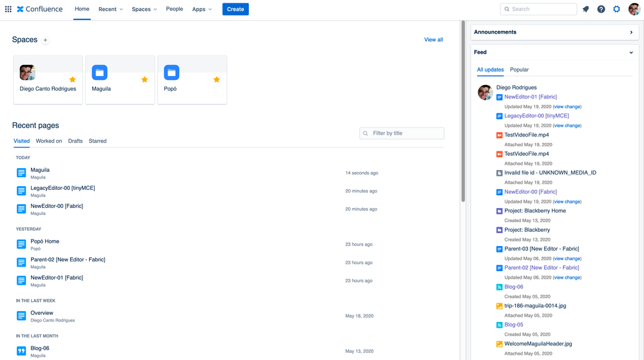Screen dimensions: 644x360
Task: Click the blog quote icon beside Blog-06 in Recent pages
Action: point(21,351)
